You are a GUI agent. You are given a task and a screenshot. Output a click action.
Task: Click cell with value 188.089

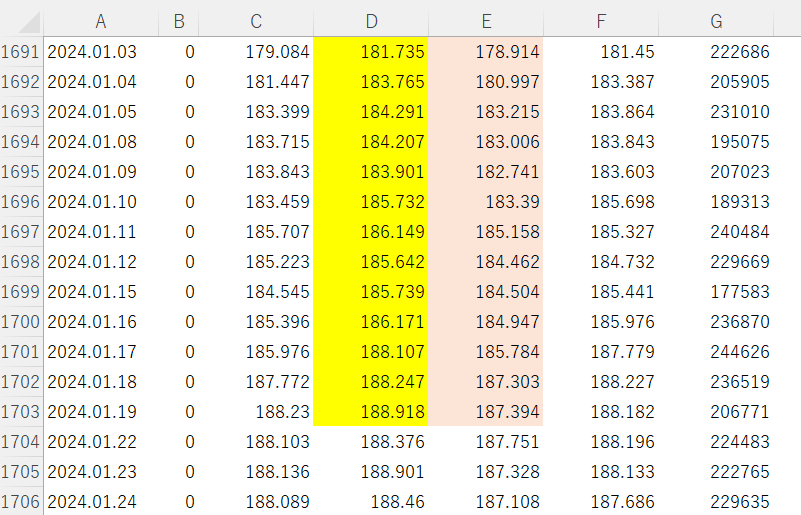(x=256, y=502)
